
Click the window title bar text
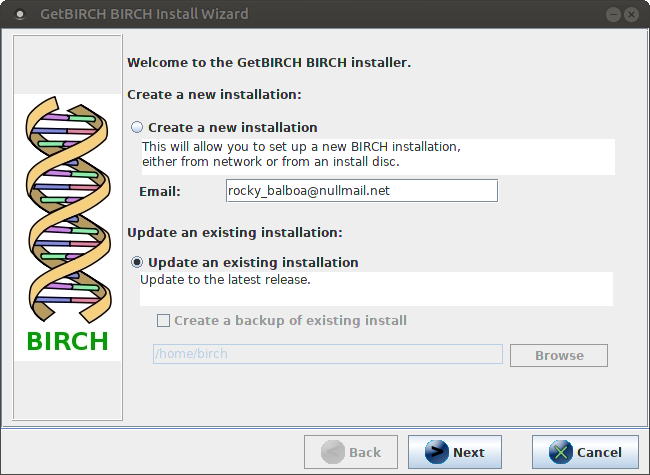(144, 15)
